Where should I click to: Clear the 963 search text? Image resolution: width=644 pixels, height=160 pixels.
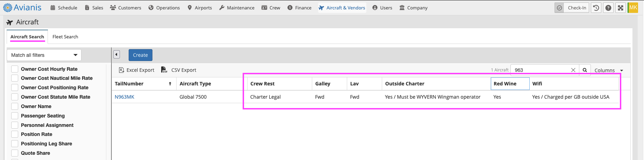573,70
